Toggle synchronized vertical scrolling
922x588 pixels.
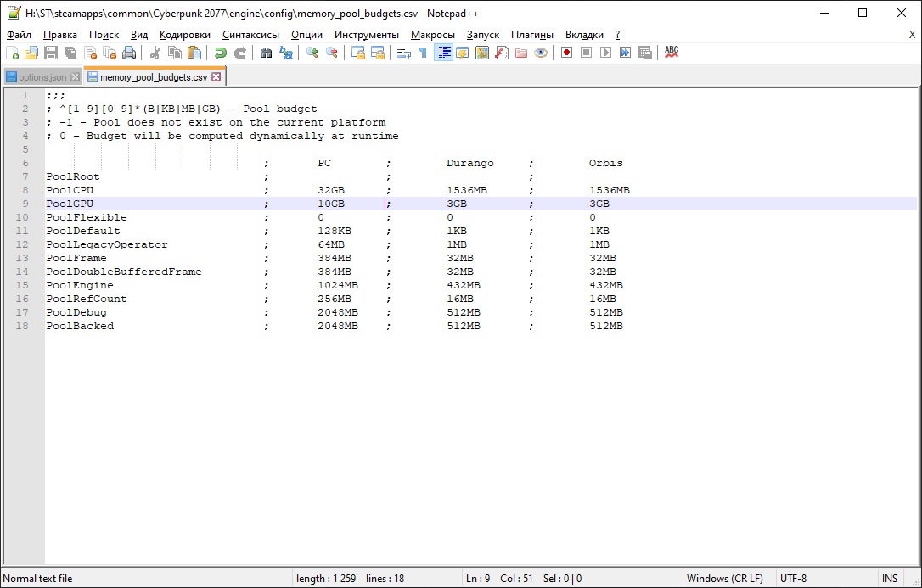[358, 53]
